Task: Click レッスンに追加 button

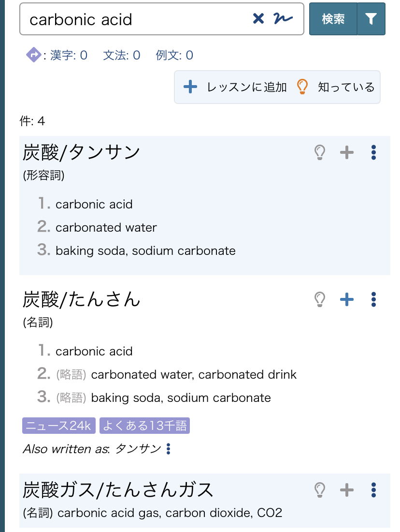Action: [x=235, y=87]
